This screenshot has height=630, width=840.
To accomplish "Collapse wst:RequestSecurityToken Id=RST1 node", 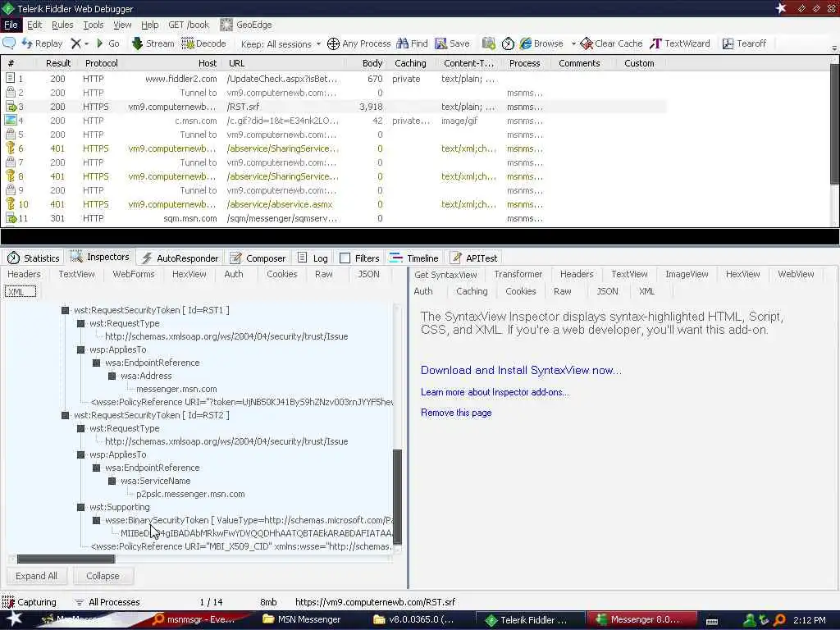I will click(x=66, y=310).
